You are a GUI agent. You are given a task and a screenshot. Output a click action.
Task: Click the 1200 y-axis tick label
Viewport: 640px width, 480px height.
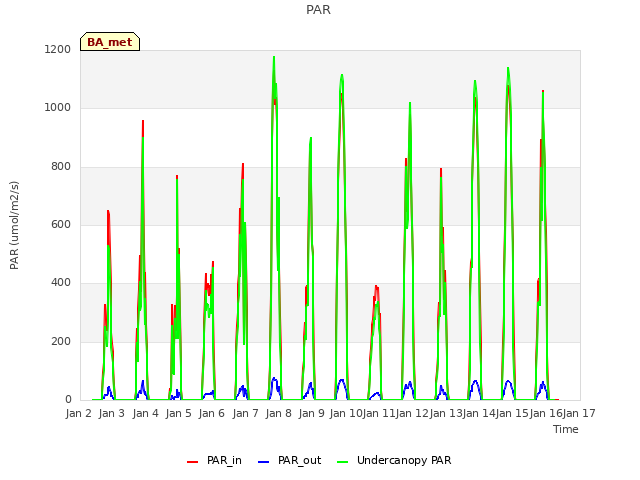pyautogui.click(x=58, y=49)
